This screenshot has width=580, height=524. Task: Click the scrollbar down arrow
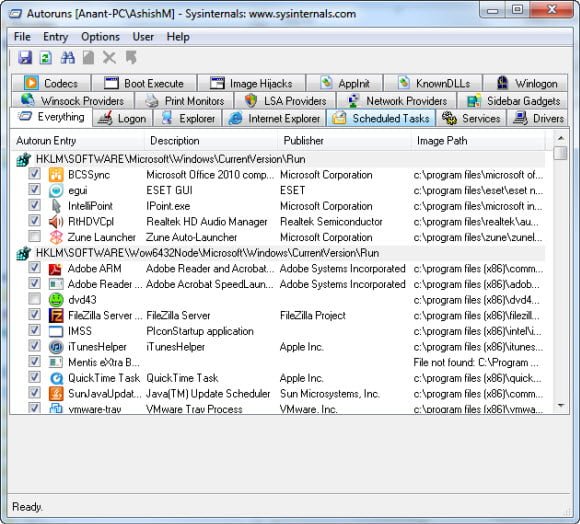tap(561, 406)
